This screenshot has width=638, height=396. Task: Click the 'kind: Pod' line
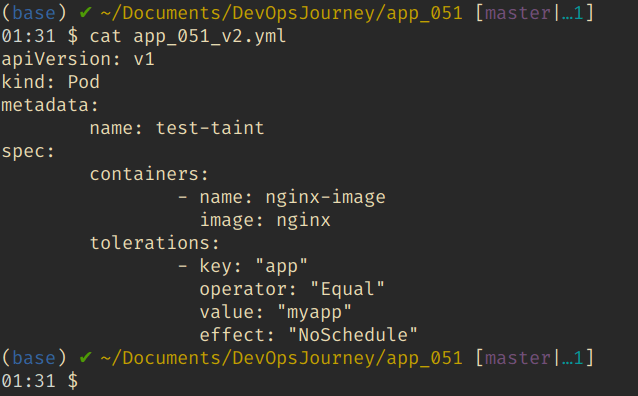[x=50, y=82]
